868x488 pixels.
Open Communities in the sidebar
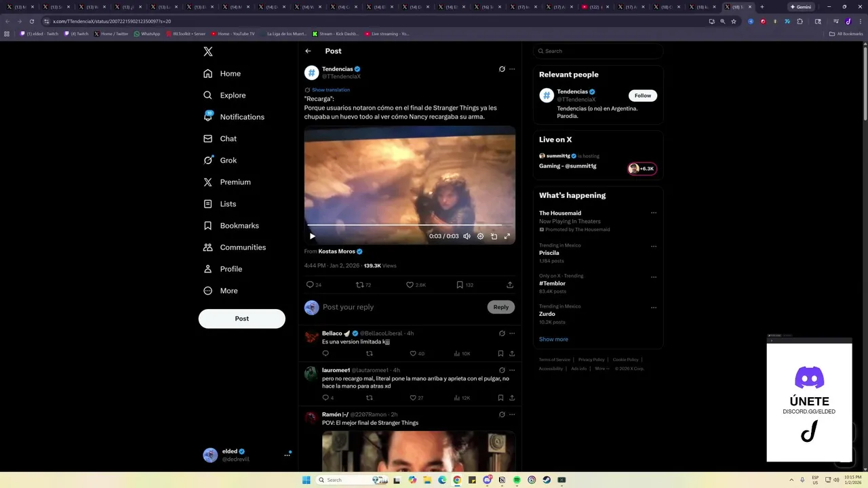coord(235,247)
